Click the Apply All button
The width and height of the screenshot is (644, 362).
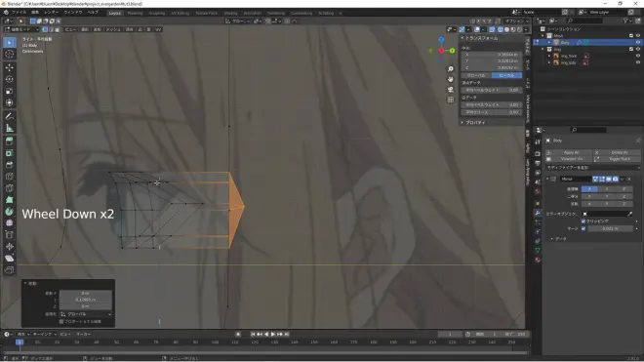pos(568,152)
